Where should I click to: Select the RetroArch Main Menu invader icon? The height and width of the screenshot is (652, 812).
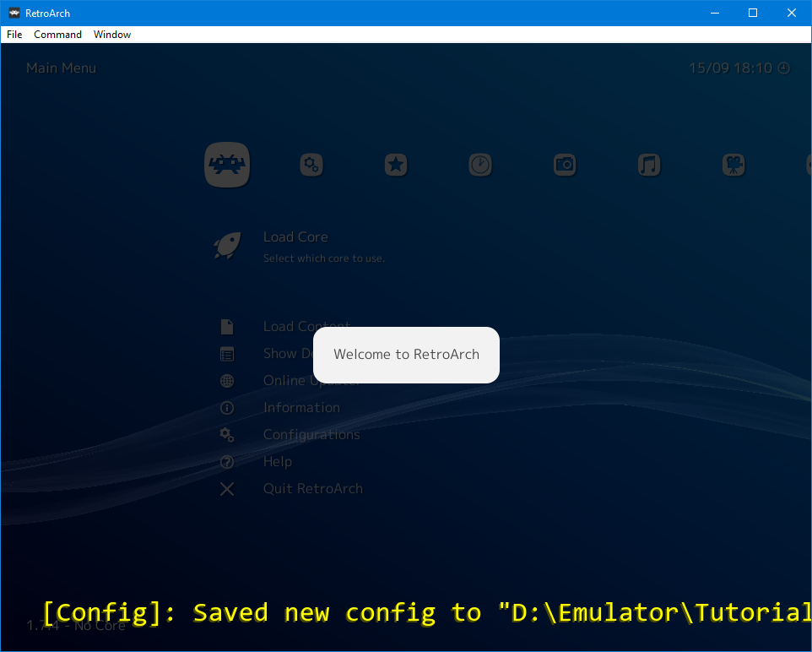pos(227,165)
